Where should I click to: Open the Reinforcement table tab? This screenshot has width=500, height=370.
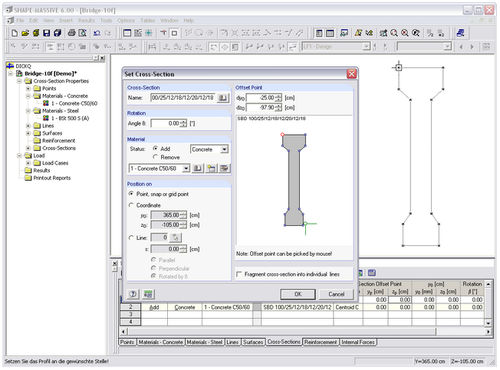click(x=321, y=342)
